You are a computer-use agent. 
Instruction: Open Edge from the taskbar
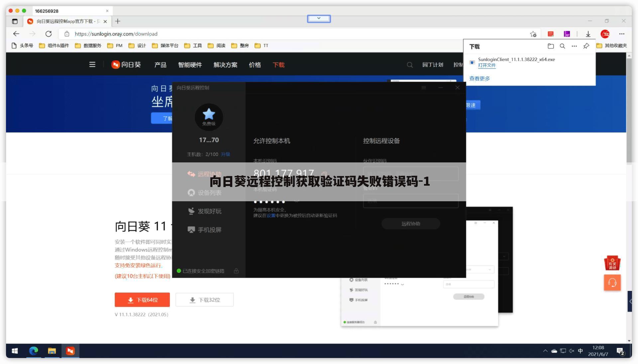[34, 351]
